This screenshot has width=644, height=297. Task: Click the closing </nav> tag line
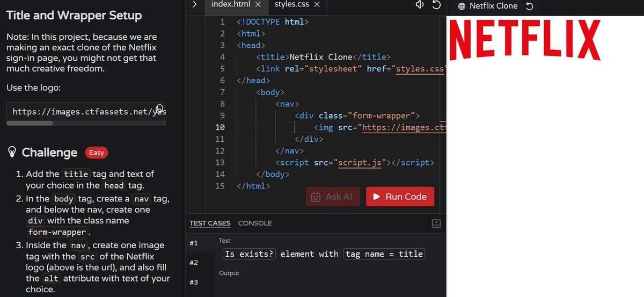tap(289, 151)
